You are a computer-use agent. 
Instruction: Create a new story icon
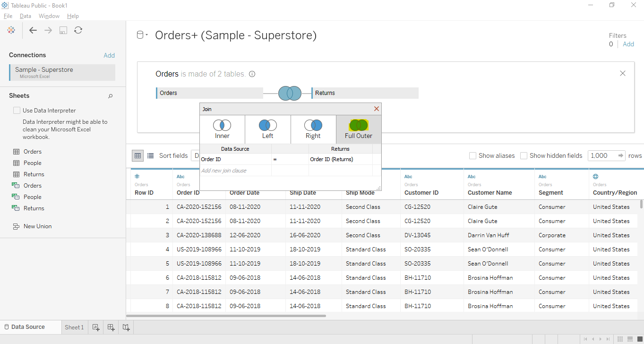click(126, 327)
